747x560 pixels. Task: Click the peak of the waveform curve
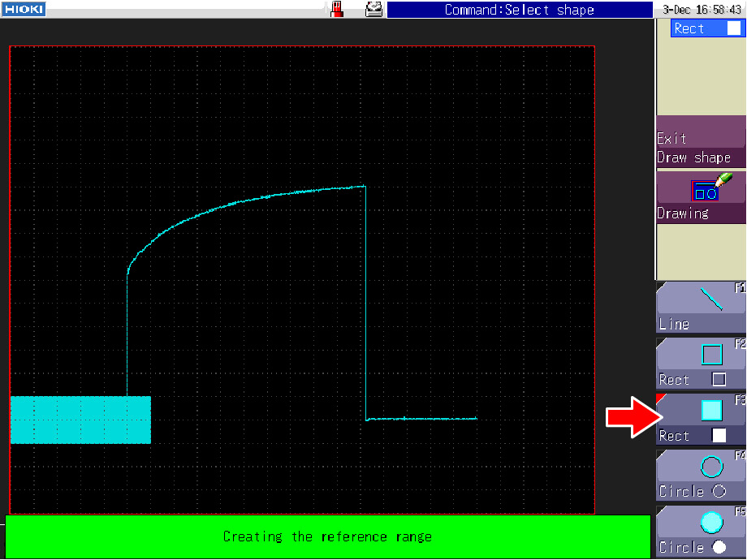[x=362, y=187]
